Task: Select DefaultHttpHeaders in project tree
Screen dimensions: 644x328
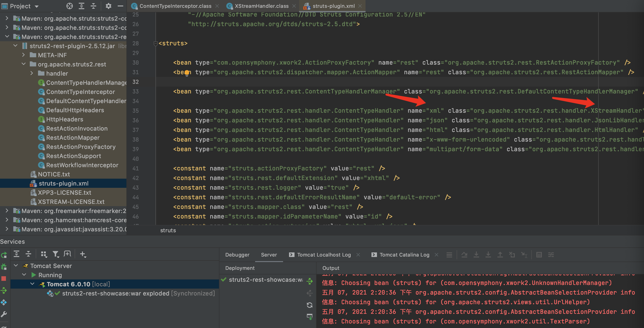Action: 75,110
